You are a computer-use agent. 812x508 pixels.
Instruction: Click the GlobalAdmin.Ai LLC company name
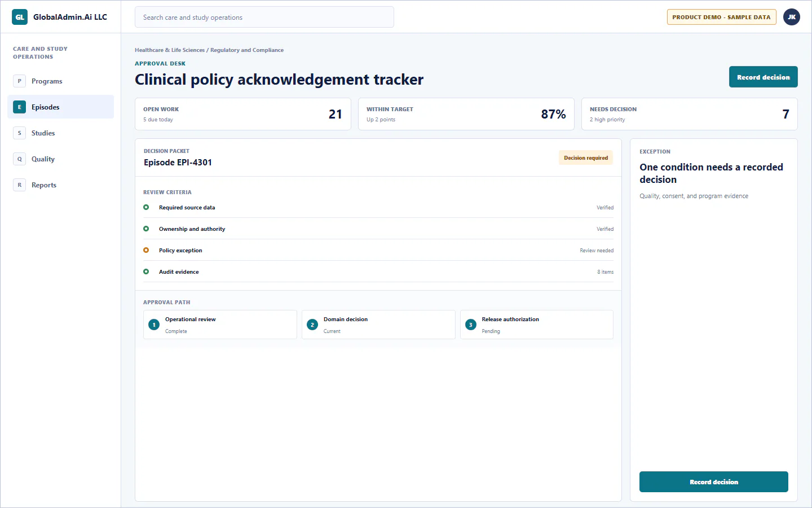point(70,17)
